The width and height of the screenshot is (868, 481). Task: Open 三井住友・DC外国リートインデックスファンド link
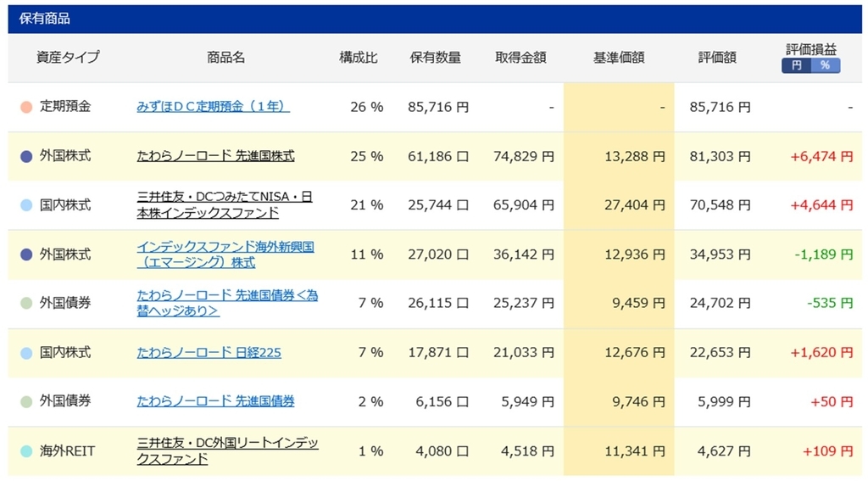pos(227,450)
